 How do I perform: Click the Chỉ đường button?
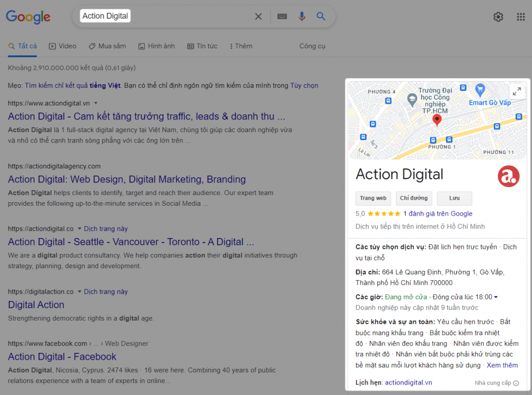(x=414, y=198)
